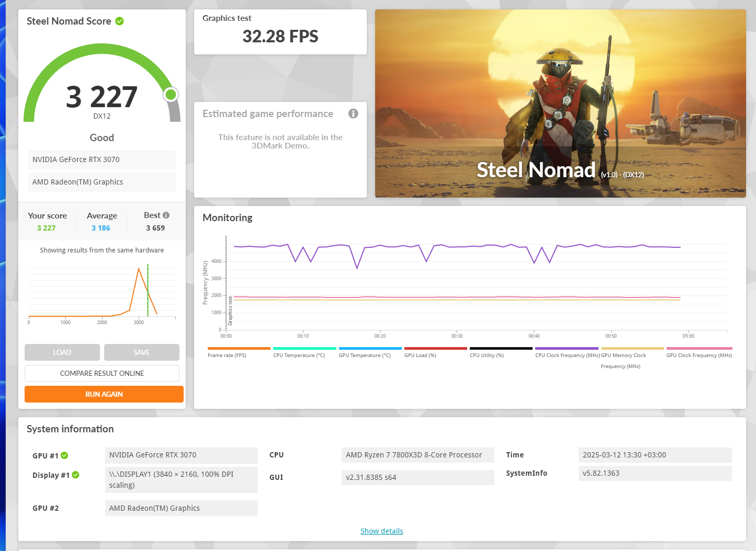Click the pink GPU Clock Frequency legend swatch
Viewport: 756px width, 551px height.
click(699, 348)
